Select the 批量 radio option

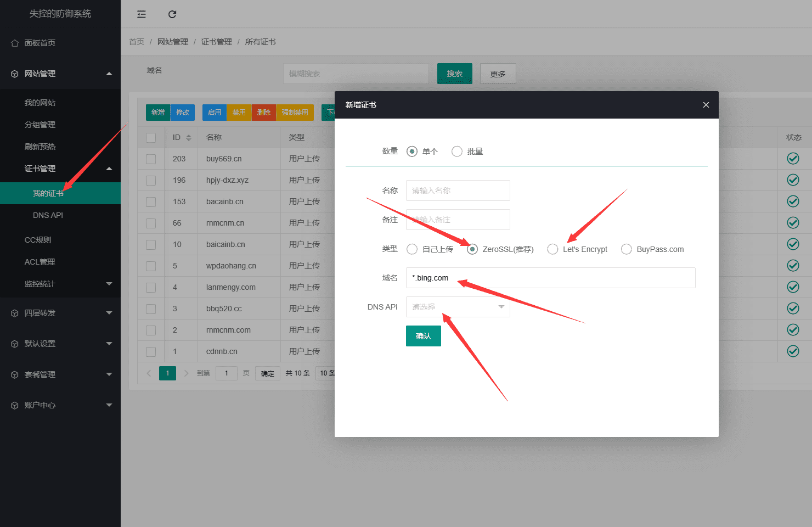pyautogui.click(x=457, y=152)
